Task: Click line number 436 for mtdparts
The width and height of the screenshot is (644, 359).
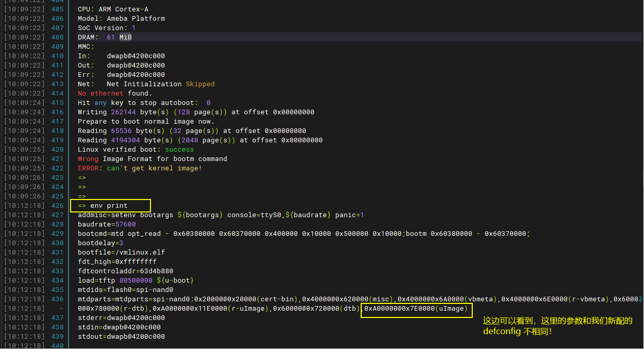Action: tap(58, 299)
